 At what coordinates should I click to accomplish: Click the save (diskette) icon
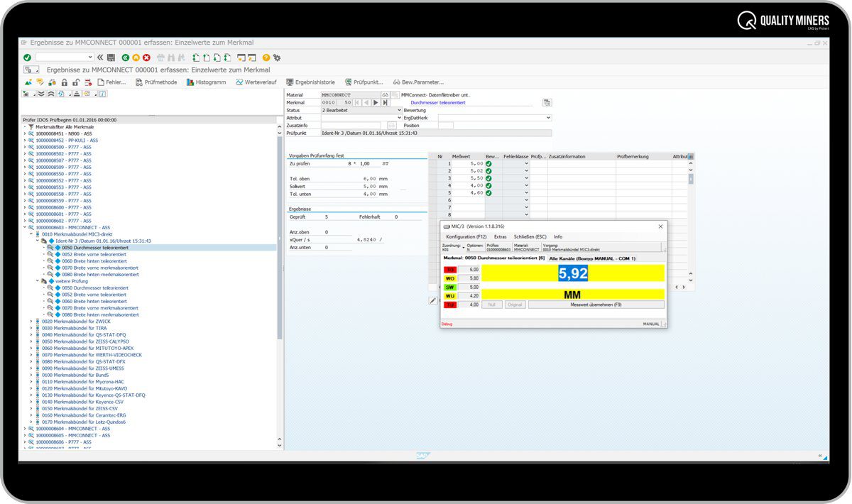pyautogui.click(x=111, y=57)
